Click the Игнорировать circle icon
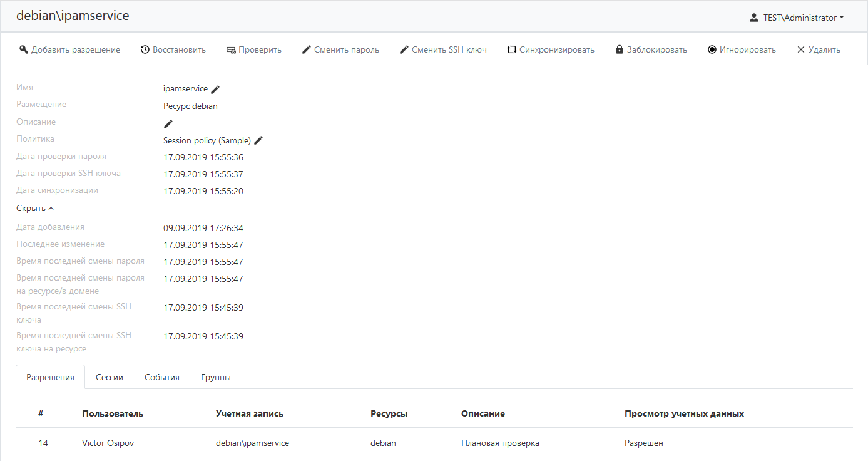 point(712,49)
